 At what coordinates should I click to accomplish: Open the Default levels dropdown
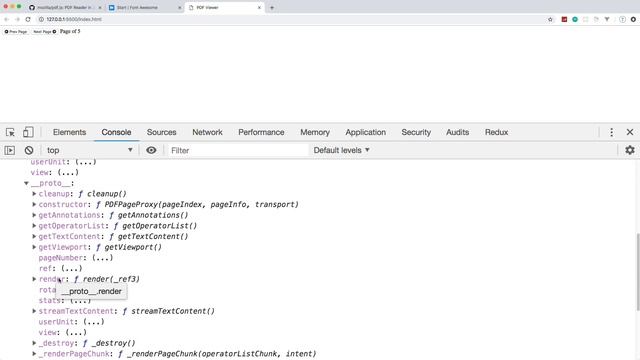[x=341, y=150]
